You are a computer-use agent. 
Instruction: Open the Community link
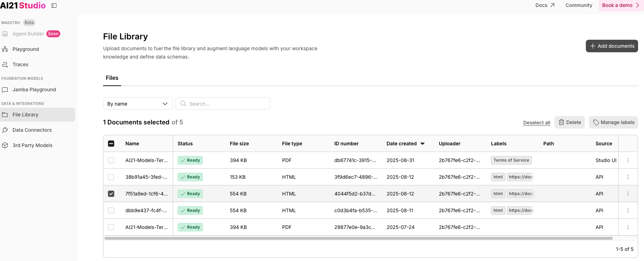pos(579,5)
